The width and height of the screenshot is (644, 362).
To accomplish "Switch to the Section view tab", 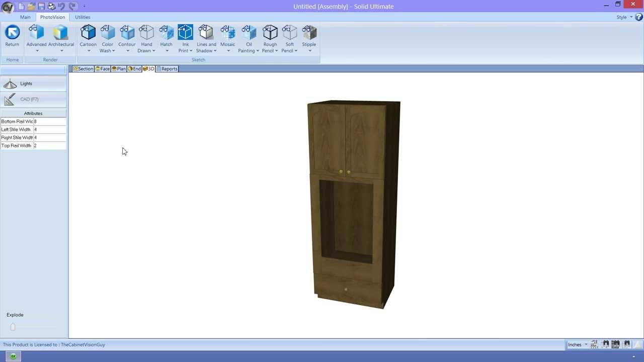I will pos(83,69).
